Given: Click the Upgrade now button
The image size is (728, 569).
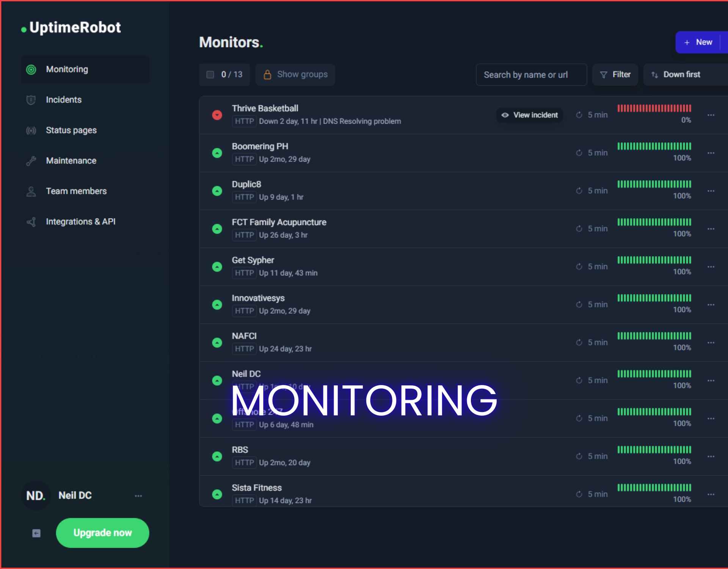Looking at the screenshot, I should click(102, 533).
